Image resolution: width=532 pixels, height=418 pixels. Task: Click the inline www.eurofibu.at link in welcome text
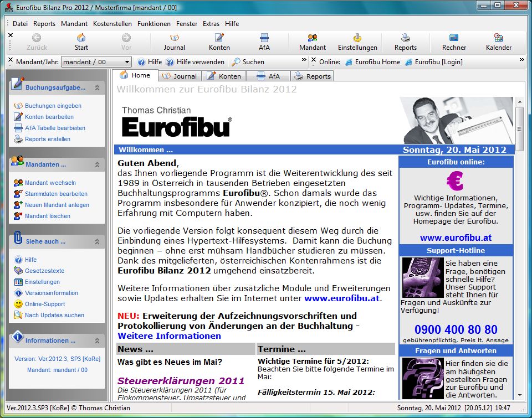[x=342, y=298]
